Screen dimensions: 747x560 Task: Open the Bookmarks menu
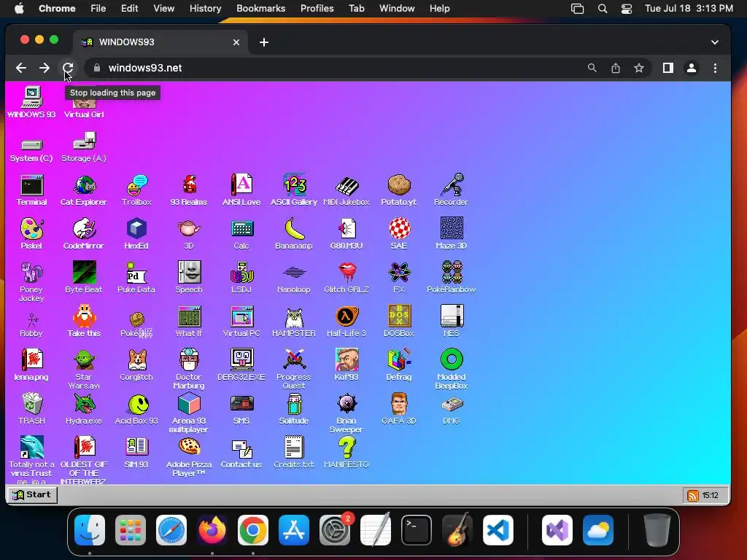pyautogui.click(x=260, y=8)
